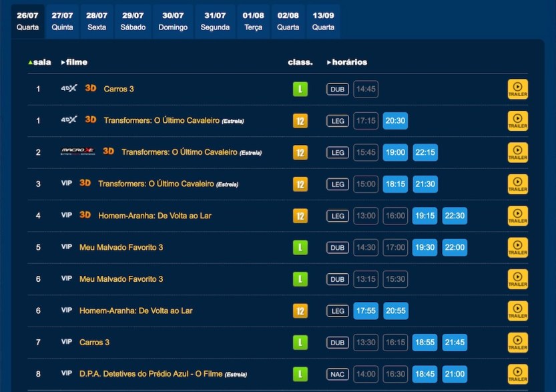Select the 20:30 Transformers session

(x=395, y=120)
